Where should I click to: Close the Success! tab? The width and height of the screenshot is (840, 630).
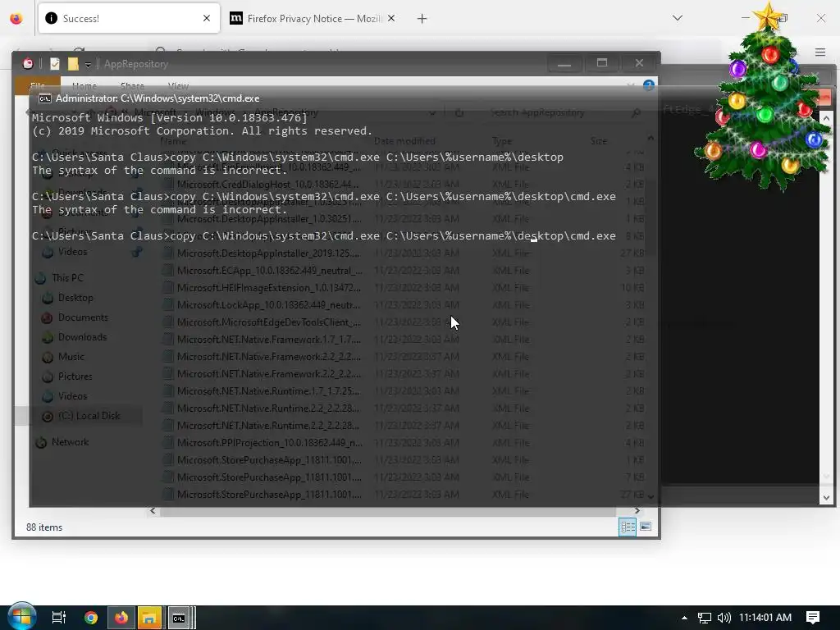coord(207,18)
